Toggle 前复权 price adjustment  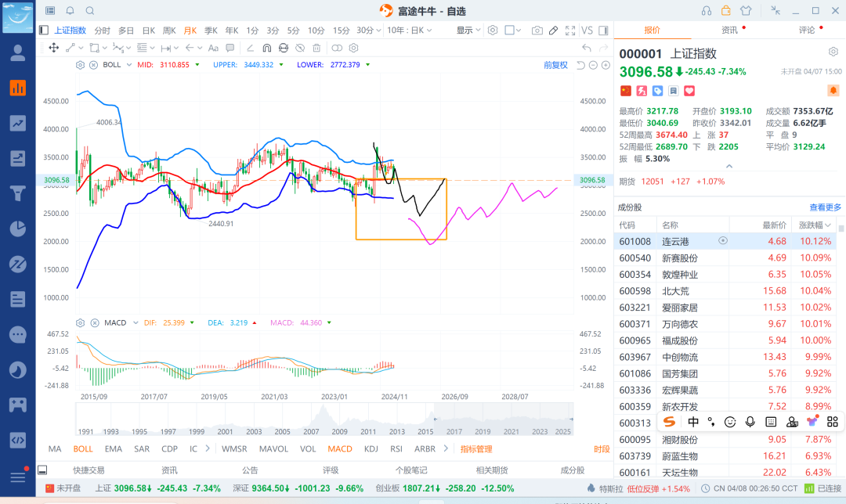pos(555,65)
